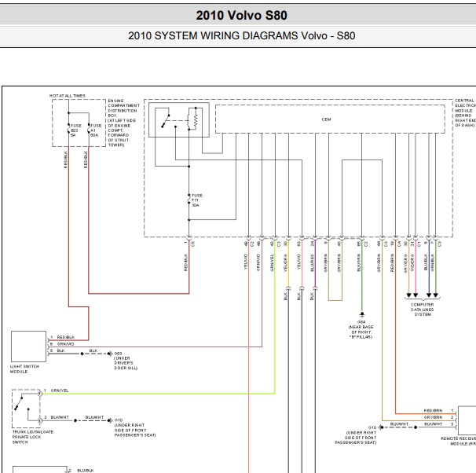This screenshot has width=476, height=473.
Task: Click the 'FUSE A1 50A' label
Action: [96, 130]
